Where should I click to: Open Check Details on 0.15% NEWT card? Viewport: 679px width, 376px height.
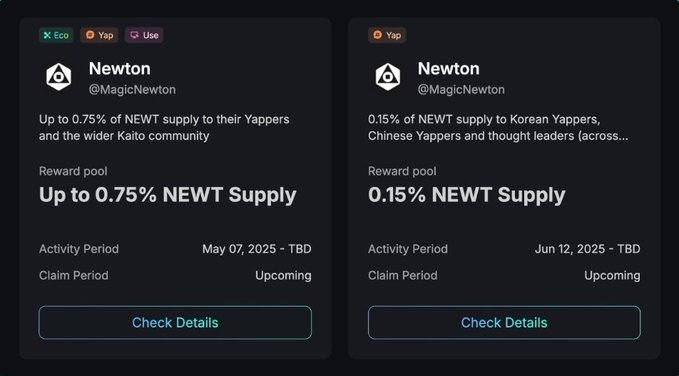tap(504, 323)
